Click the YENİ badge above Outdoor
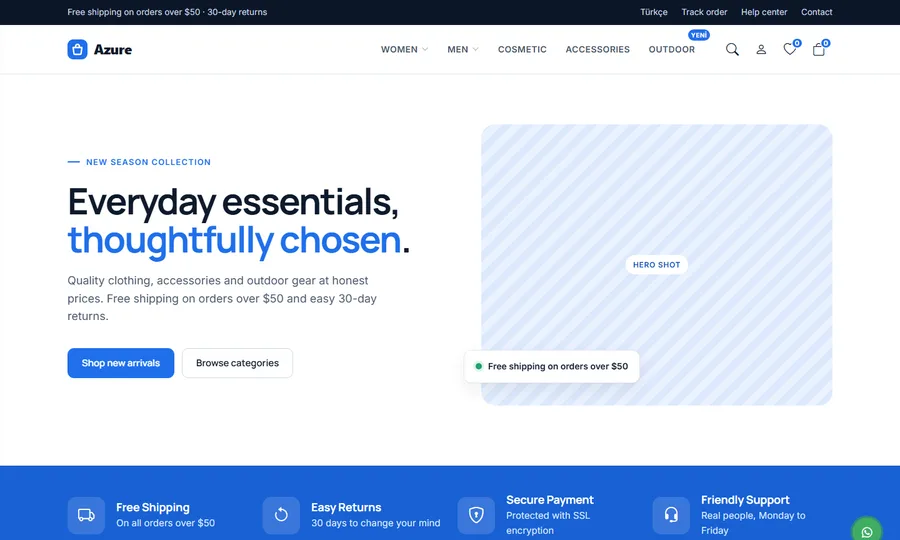The width and height of the screenshot is (900, 540). pyautogui.click(x=699, y=35)
